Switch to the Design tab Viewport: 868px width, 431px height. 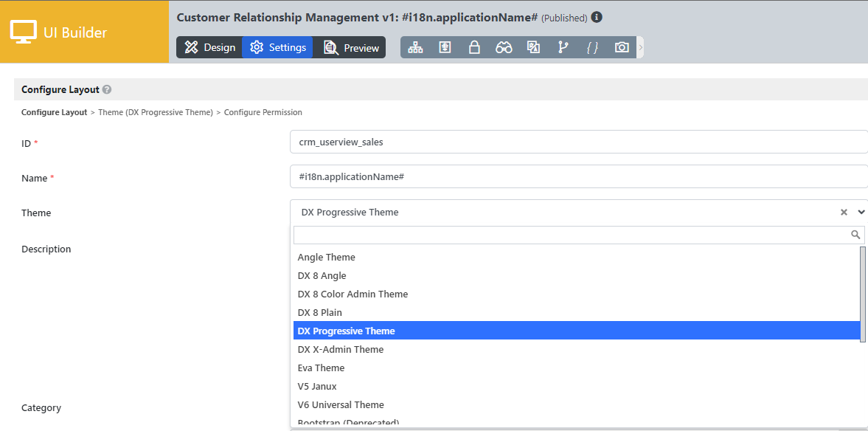209,47
